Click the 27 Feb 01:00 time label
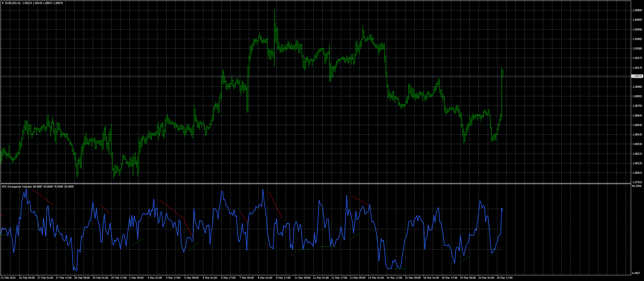Image resolution: width=644 pixels, height=281 pixels. [x=45, y=278]
